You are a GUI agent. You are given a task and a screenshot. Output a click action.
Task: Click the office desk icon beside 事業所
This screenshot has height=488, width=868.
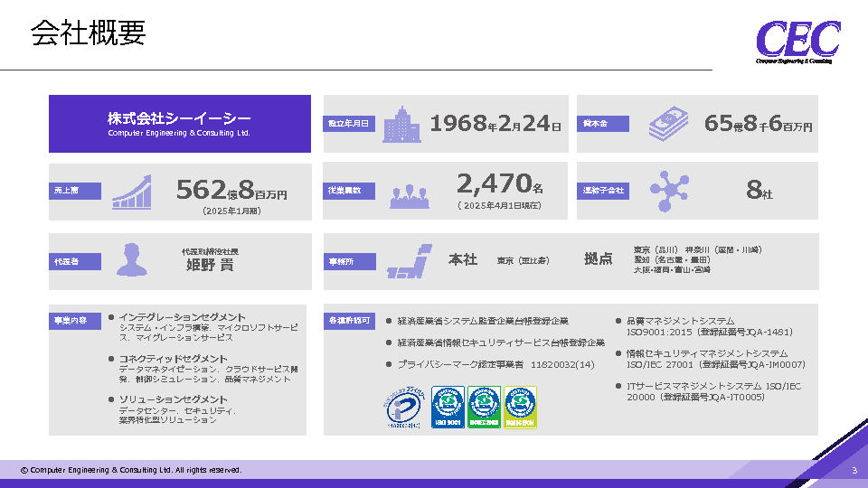click(x=407, y=260)
